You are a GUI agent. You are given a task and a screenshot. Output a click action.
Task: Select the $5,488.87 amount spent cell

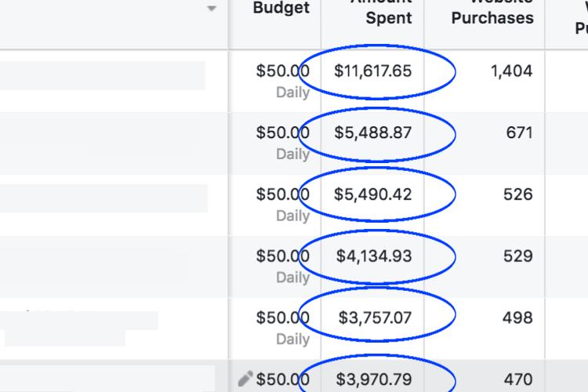tap(372, 133)
